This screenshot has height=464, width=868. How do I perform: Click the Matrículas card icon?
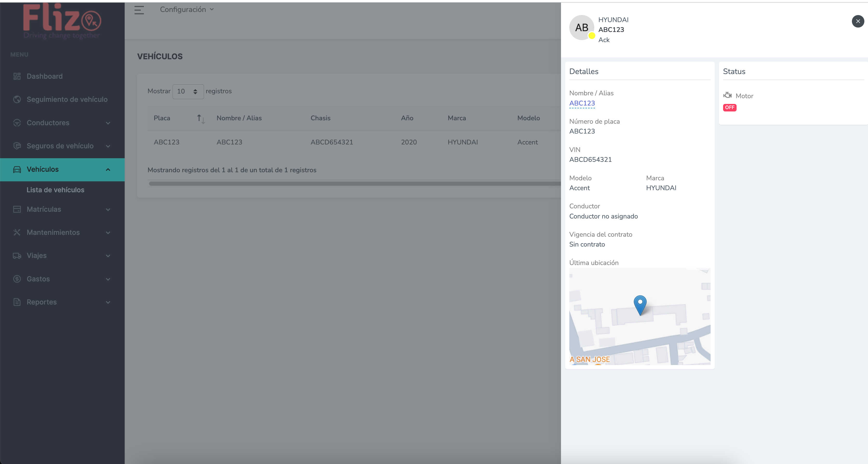[x=17, y=209]
